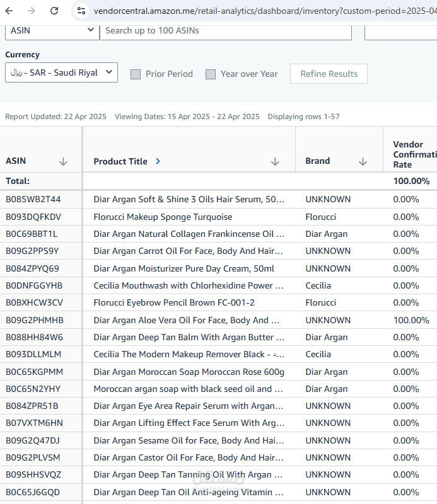Image resolution: width=437 pixels, height=504 pixels.
Task: Click Diar Argan Soft & Shine Hair Serum title
Action: [x=189, y=199]
